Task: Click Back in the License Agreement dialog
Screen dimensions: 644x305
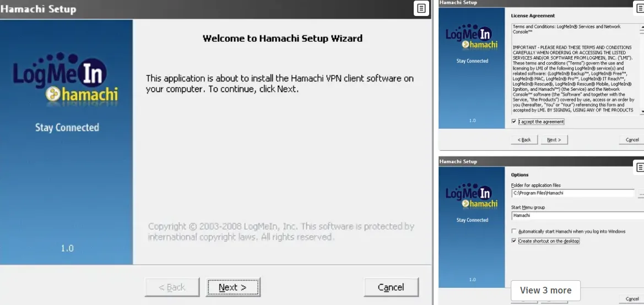Action: 524,140
